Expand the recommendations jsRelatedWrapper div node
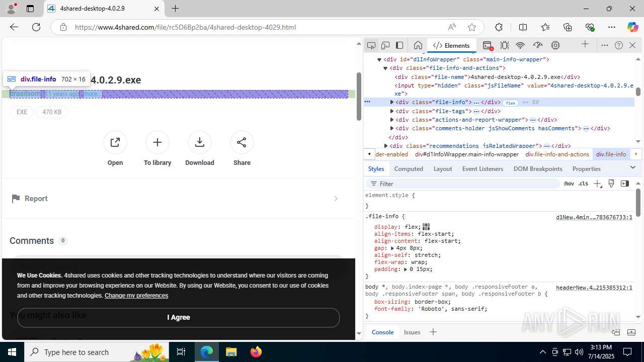 click(x=386, y=146)
